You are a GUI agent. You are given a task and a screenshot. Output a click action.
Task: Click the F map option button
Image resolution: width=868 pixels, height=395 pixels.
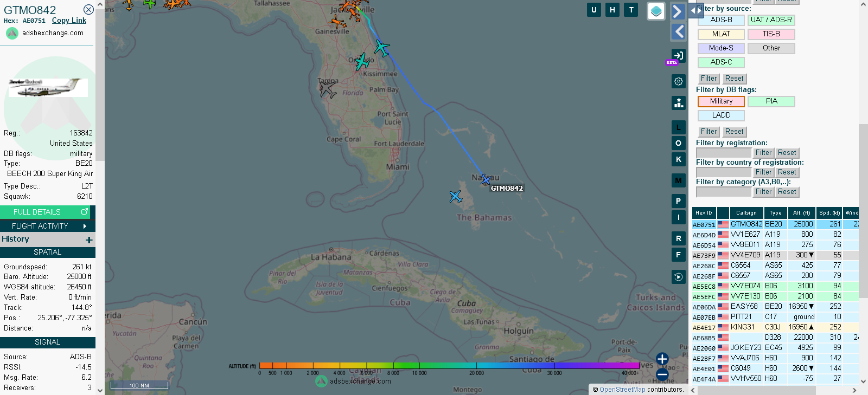678,254
